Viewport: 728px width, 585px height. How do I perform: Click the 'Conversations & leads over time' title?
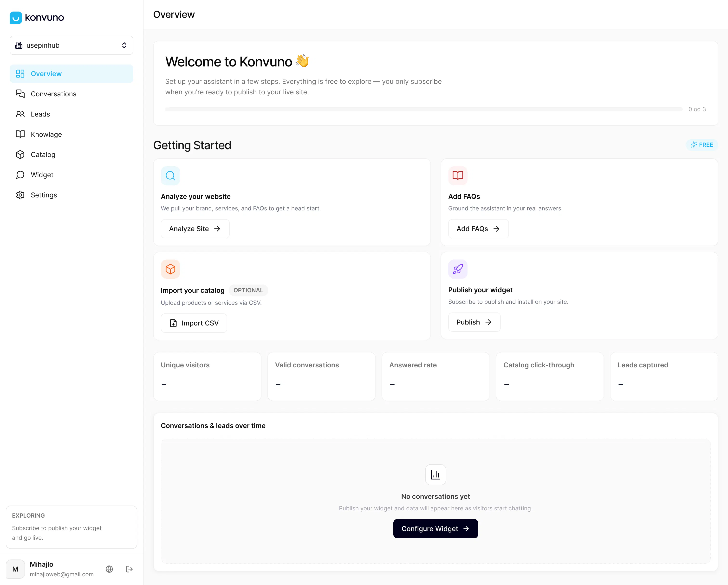213,426
